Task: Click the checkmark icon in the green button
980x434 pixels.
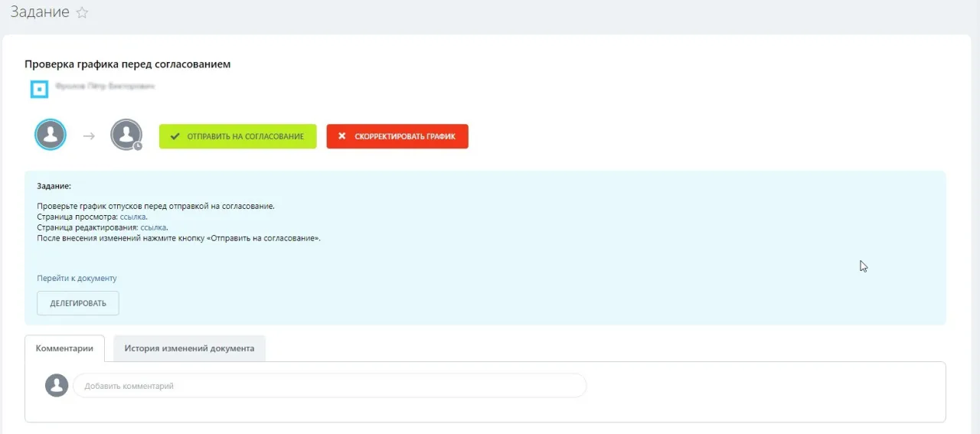Action: click(x=175, y=136)
